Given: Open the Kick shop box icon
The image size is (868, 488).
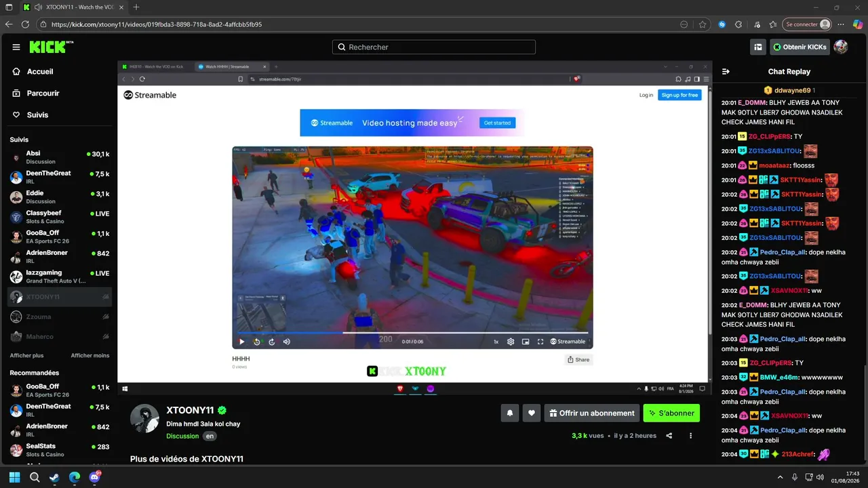Looking at the screenshot, I should [x=758, y=47].
